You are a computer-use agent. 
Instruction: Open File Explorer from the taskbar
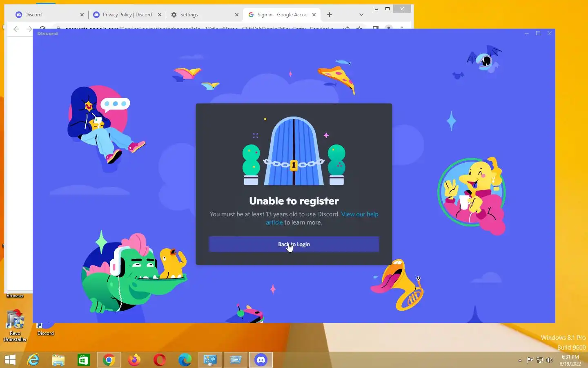pos(58,360)
